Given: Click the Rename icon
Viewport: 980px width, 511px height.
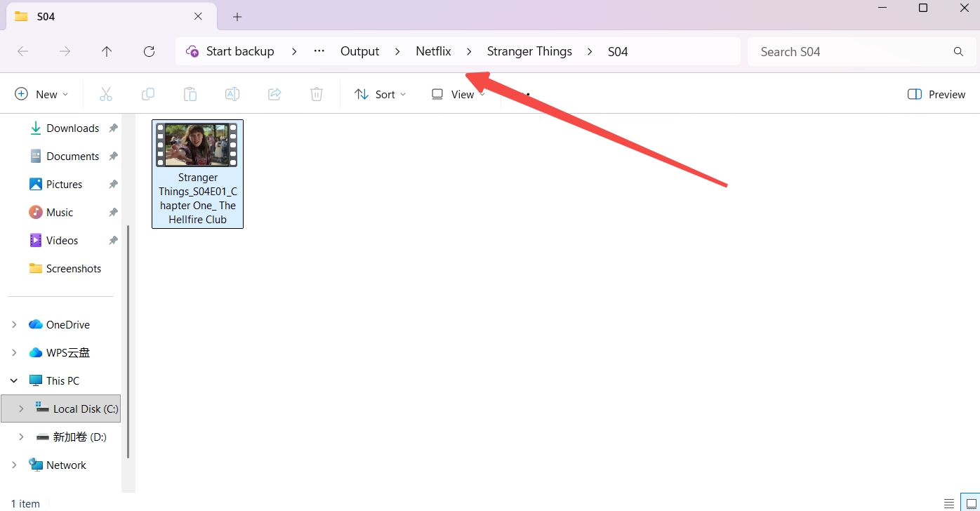Looking at the screenshot, I should tap(232, 93).
